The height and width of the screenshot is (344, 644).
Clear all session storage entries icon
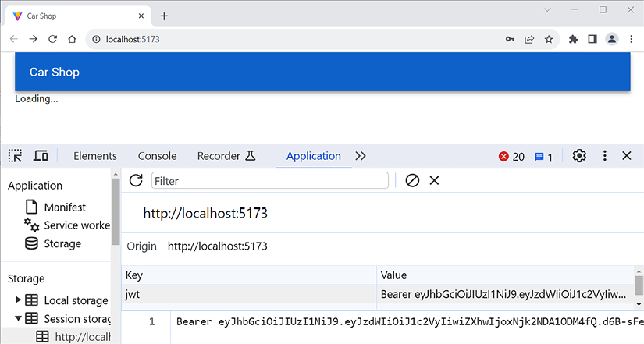[x=412, y=180]
